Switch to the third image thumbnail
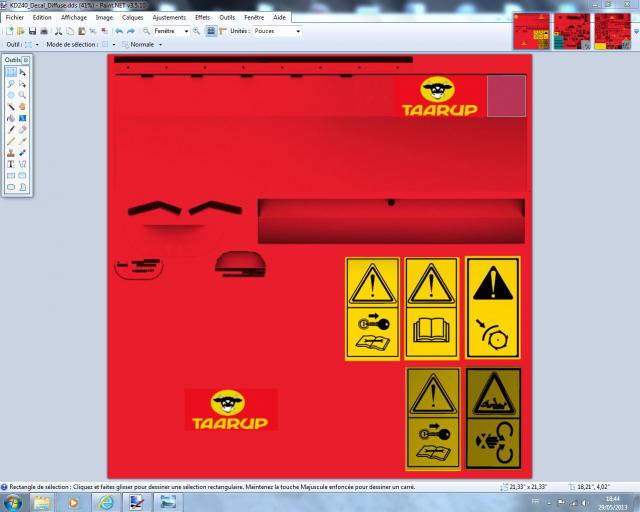This screenshot has height=512, width=640. tap(613, 31)
